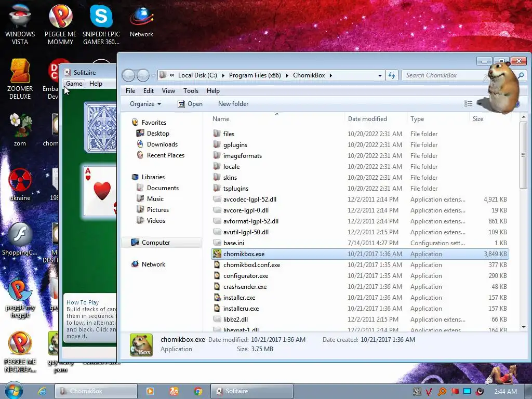532x399 pixels.
Task: Expand the Organize dropdown menu
Action: 145,104
